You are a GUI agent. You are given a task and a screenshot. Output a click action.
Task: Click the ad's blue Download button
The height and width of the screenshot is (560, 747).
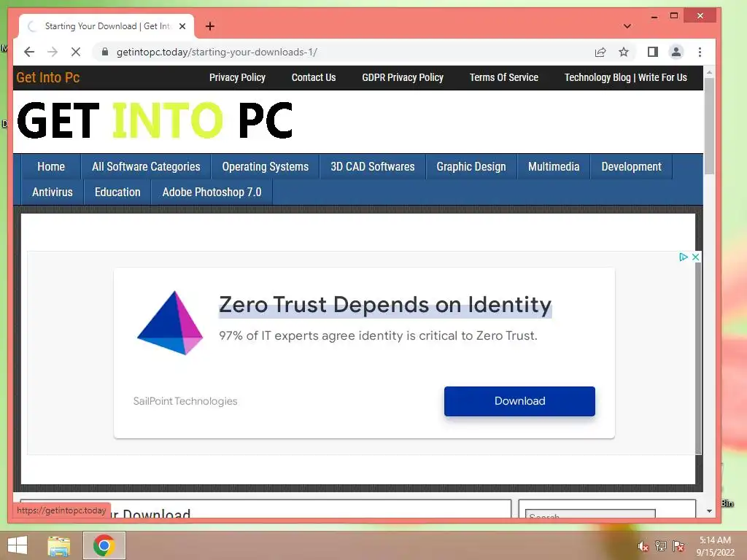tap(519, 402)
